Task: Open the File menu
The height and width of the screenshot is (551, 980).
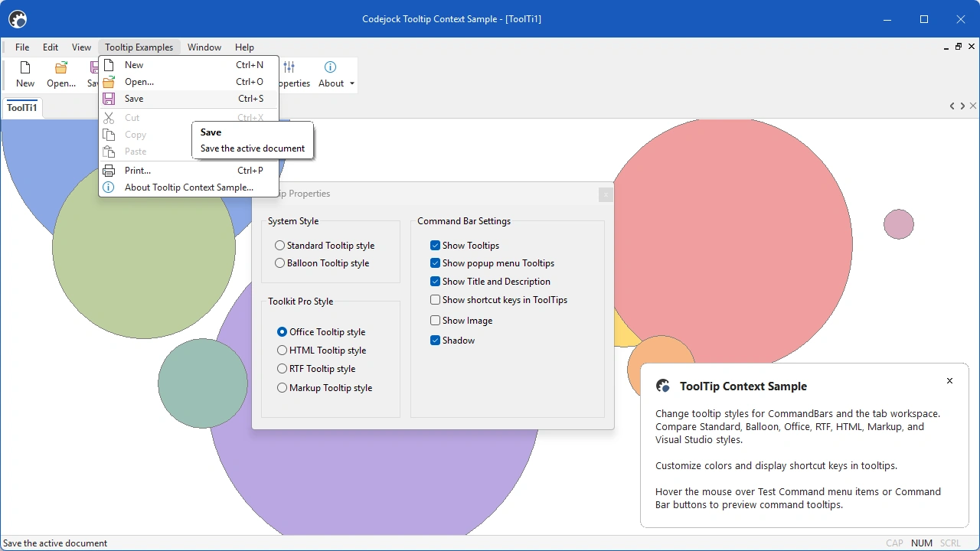Action: point(22,47)
